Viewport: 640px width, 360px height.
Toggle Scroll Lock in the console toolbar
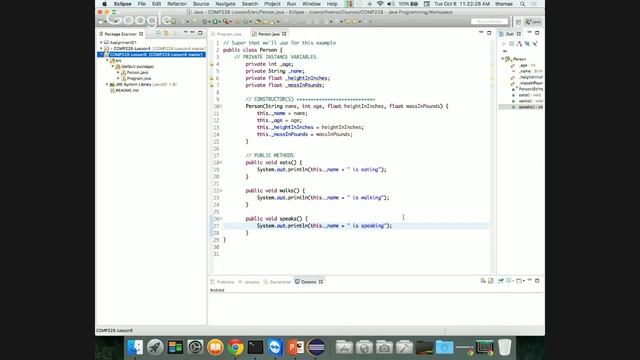pyautogui.click(x=491, y=281)
